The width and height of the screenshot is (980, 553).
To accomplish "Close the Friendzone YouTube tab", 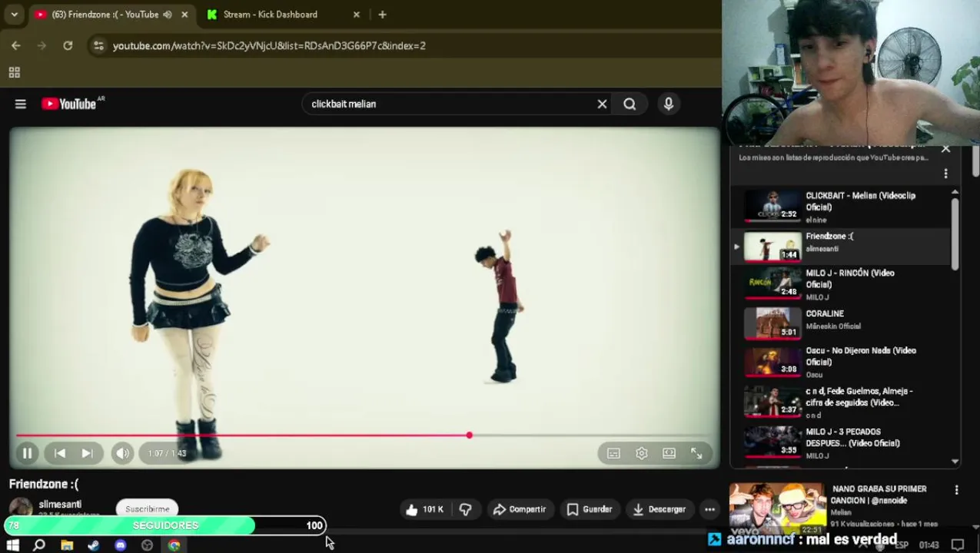I will click(184, 15).
